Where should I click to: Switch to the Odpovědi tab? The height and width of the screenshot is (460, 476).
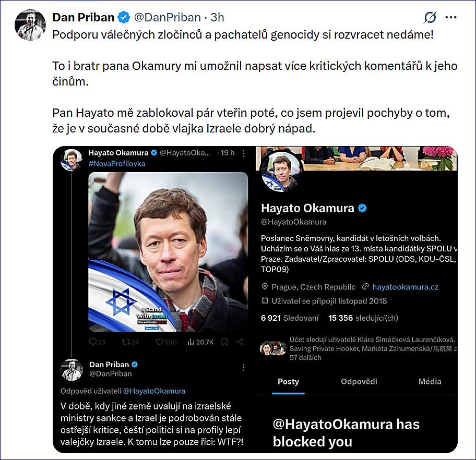pos(359,382)
